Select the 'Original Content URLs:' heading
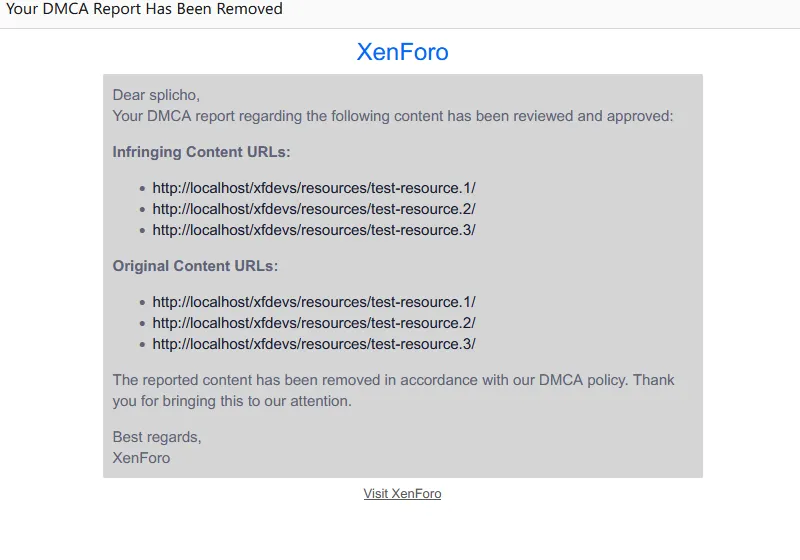Image resolution: width=800 pixels, height=560 pixels. [x=195, y=266]
